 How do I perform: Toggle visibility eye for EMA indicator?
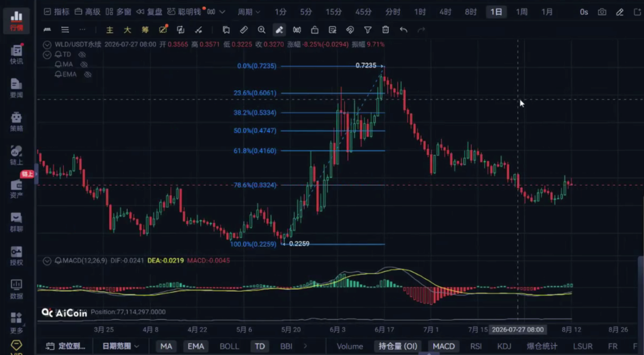[88, 74]
